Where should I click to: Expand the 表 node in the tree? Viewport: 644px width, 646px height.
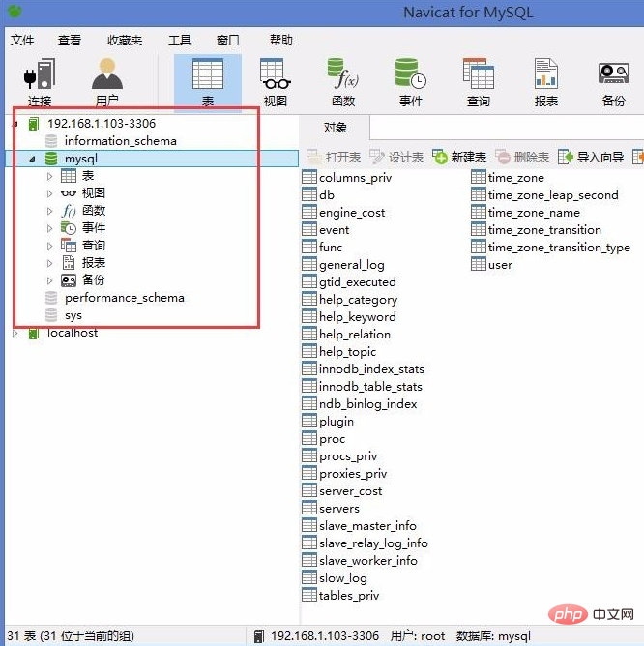(x=49, y=176)
